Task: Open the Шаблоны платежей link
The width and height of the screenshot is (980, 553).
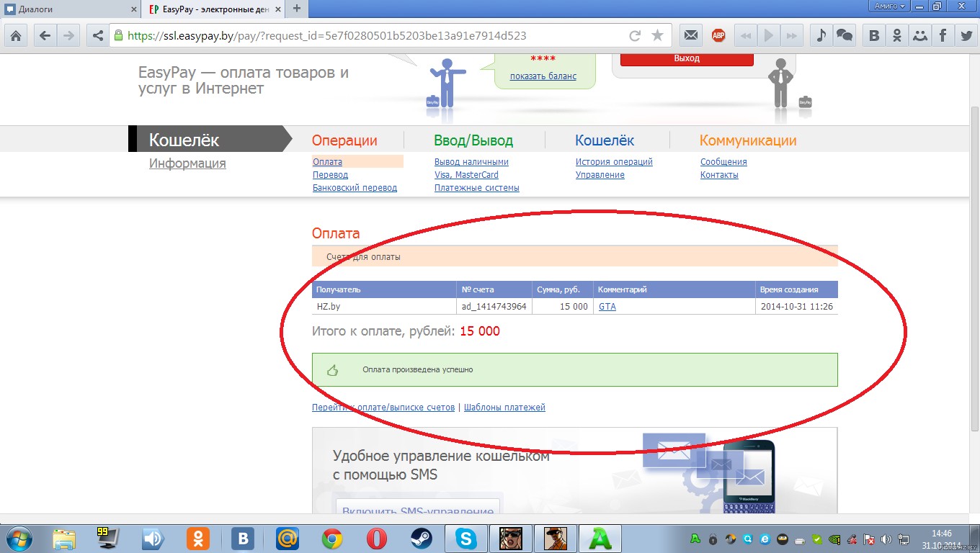Action: coord(504,408)
